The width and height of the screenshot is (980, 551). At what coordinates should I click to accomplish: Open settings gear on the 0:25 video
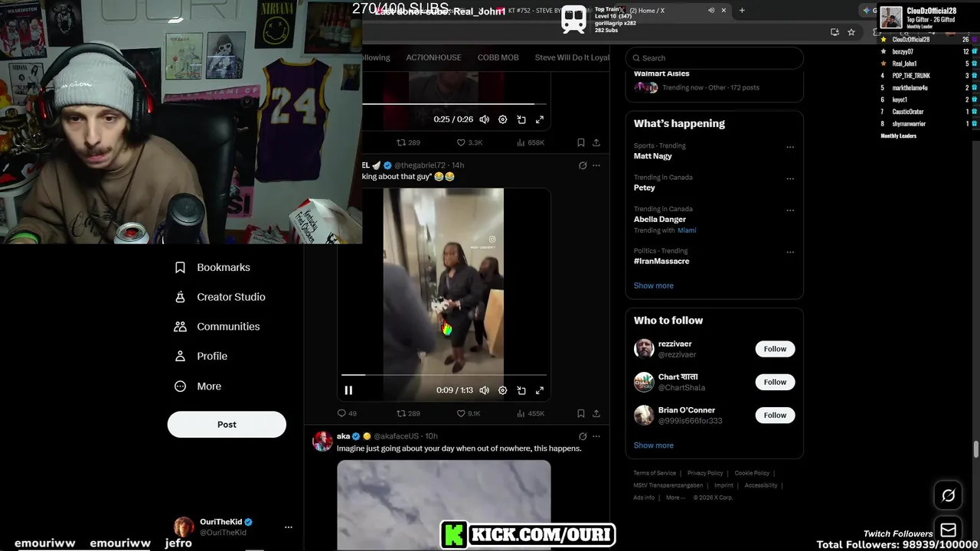(502, 119)
